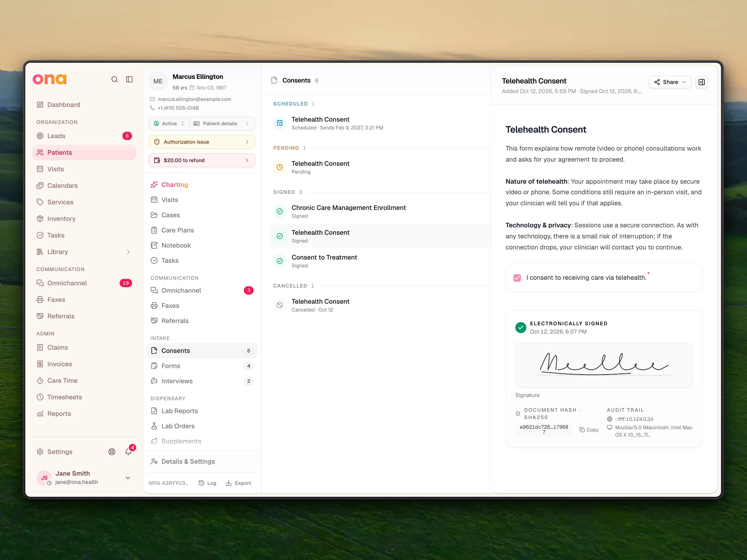Open the Chronic Care Management Enrollment consent
Image resolution: width=747 pixels, height=560 pixels.
(x=380, y=211)
